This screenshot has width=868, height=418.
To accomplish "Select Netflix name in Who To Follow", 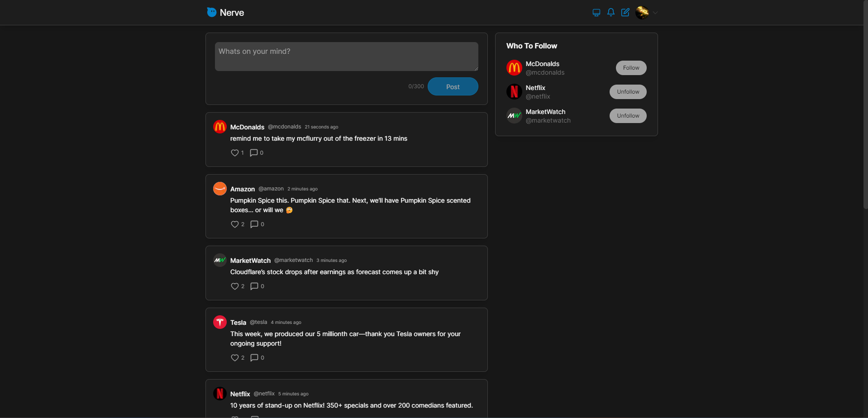I will coord(535,88).
